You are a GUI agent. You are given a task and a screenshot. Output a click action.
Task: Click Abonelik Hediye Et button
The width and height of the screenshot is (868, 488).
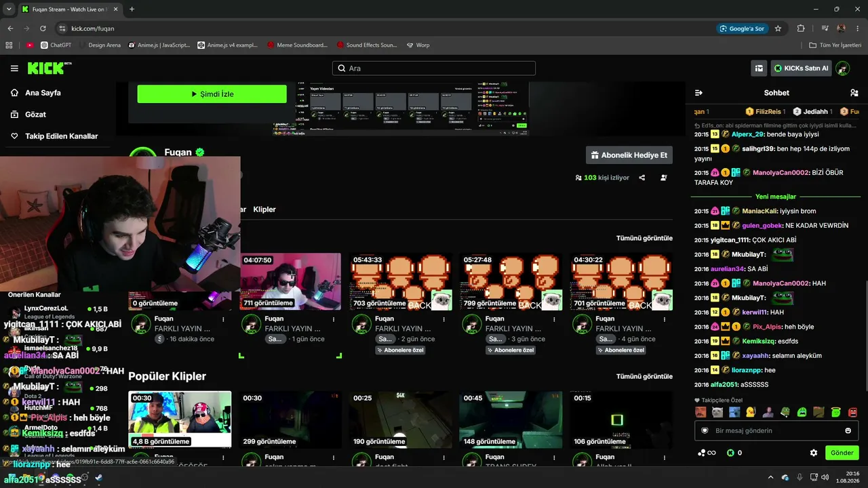coord(629,155)
